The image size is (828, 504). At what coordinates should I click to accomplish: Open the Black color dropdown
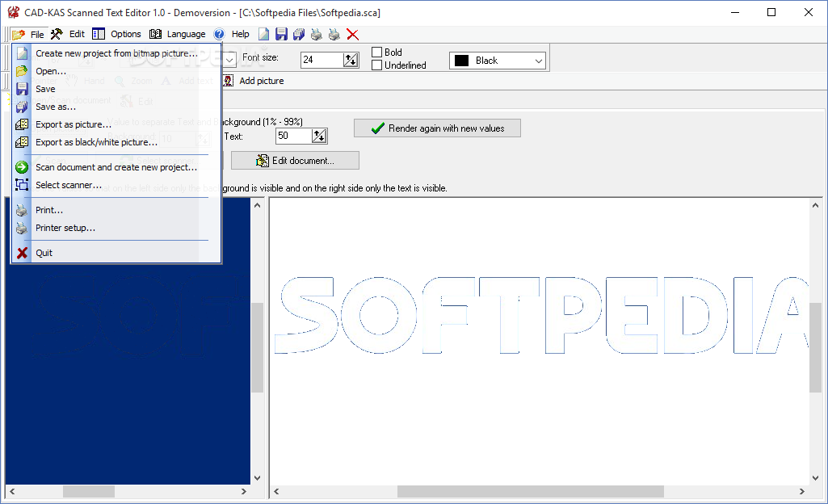539,61
